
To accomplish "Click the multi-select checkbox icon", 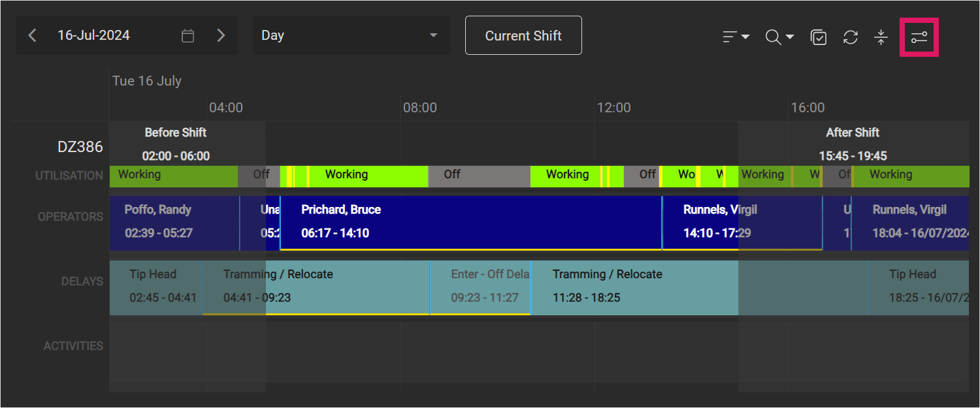I will pos(819,37).
